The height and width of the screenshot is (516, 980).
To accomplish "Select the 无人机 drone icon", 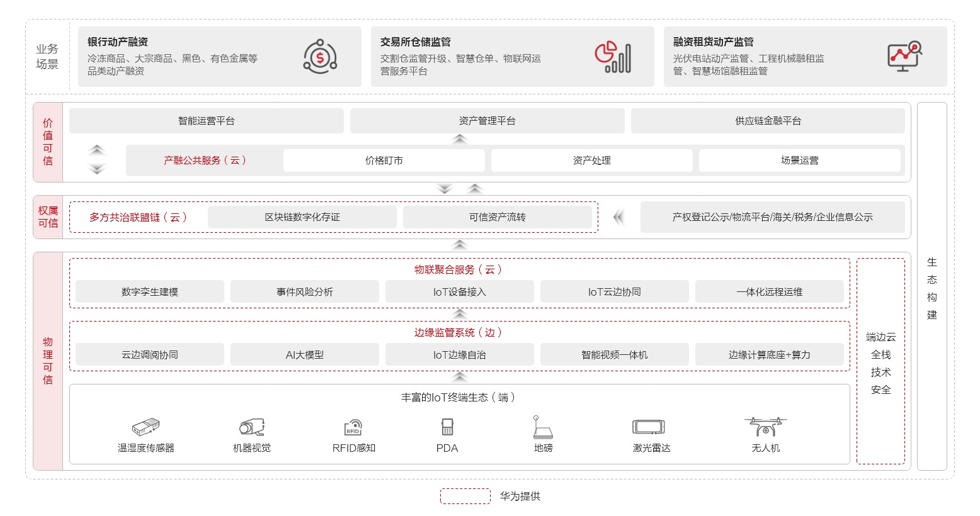I will pos(765,428).
